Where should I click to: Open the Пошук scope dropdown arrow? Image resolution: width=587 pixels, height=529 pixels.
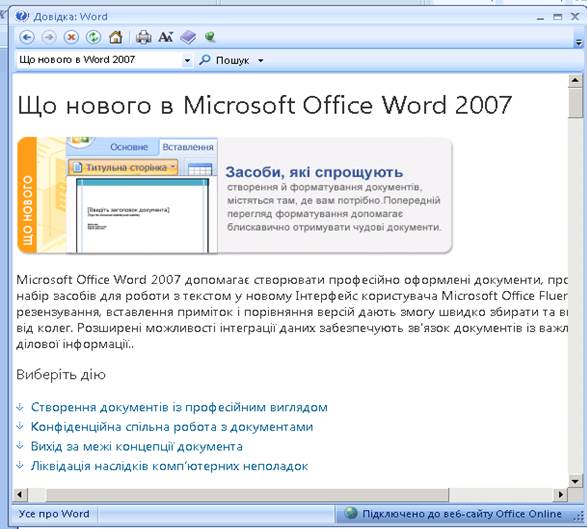[x=261, y=60]
